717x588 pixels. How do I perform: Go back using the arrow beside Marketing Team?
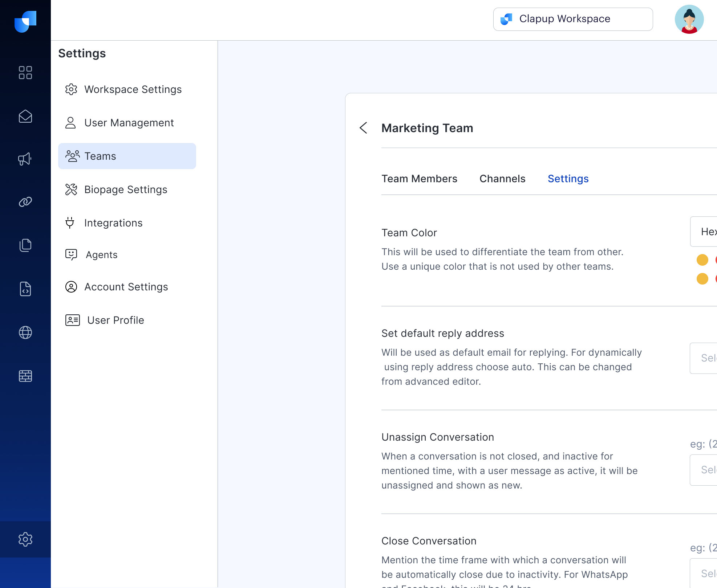(x=364, y=128)
